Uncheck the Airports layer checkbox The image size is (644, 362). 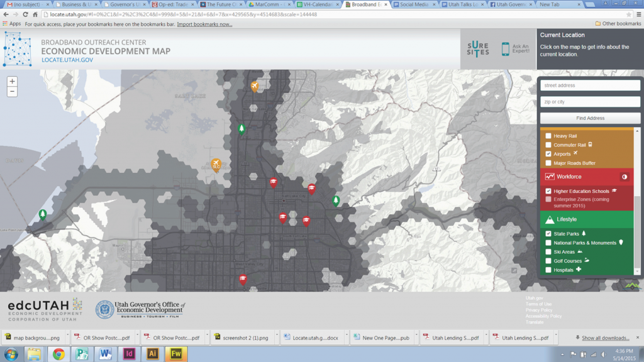(x=548, y=154)
